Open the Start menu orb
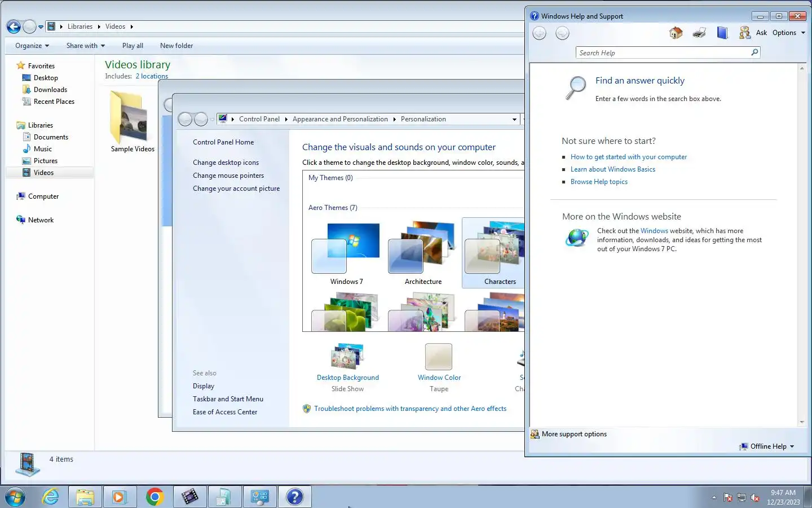The height and width of the screenshot is (508, 812). click(15, 497)
